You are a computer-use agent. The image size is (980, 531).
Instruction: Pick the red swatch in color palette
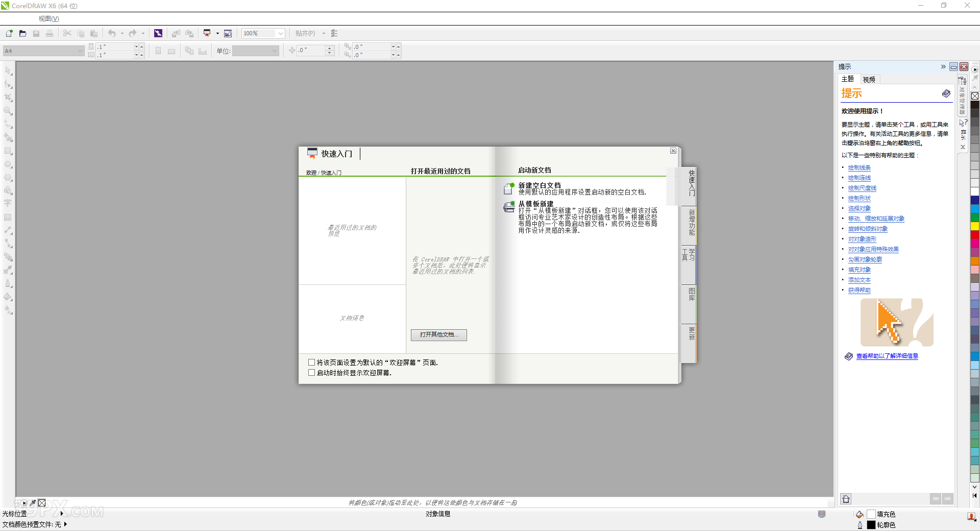pos(975,234)
